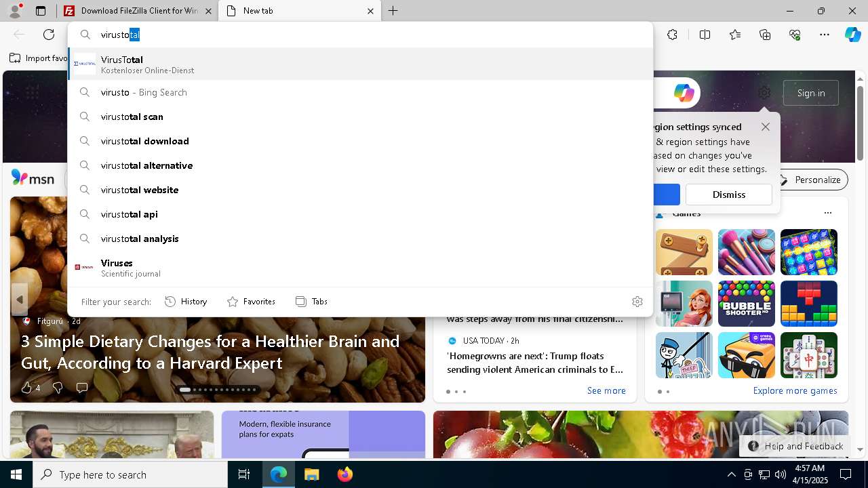
Task: Open the Copilot sidebar icon
Action: click(x=852, y=35)
